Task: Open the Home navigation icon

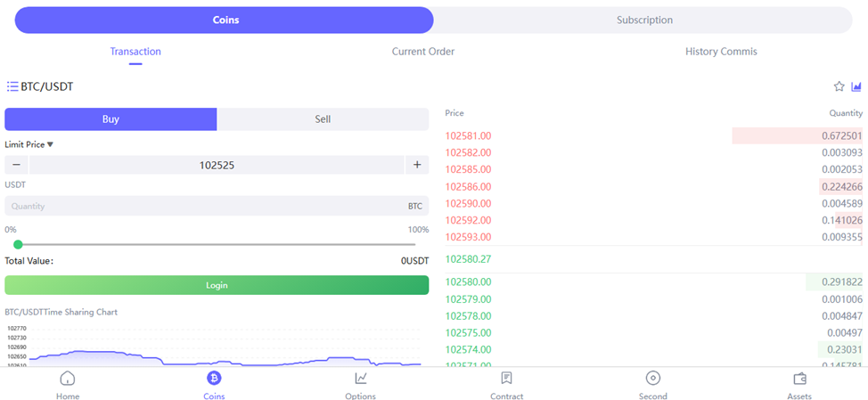Action: [68, 379]
